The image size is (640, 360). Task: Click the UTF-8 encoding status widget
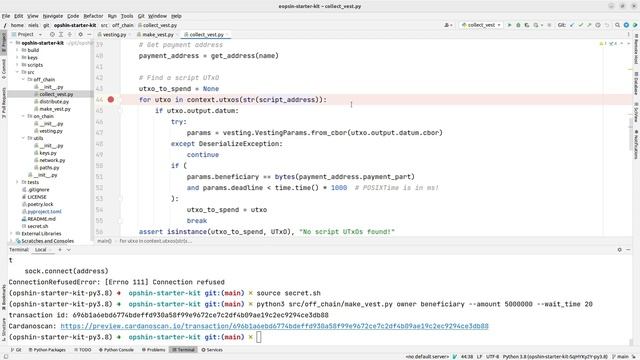492,357
